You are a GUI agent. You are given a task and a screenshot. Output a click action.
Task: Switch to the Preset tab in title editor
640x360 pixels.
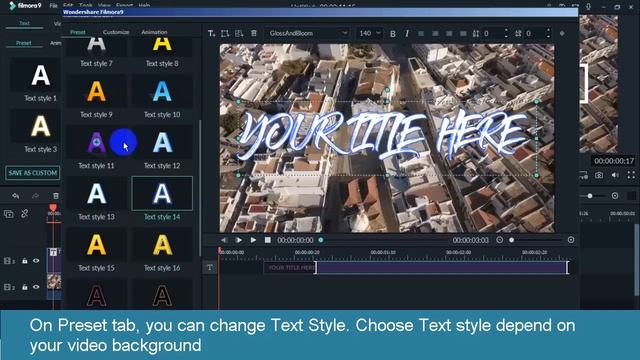(78, 32)
